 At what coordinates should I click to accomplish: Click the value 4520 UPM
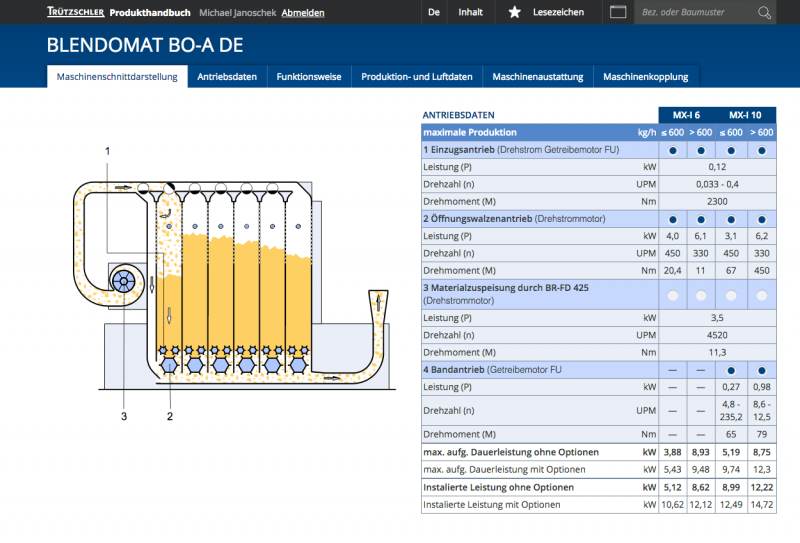717,335
